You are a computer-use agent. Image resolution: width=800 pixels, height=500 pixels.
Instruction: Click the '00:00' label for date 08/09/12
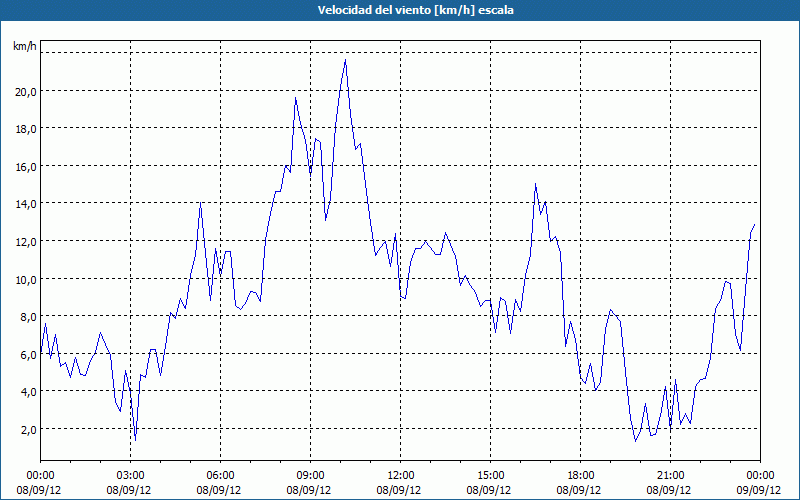pyautogui.click(x=41, y=476)
